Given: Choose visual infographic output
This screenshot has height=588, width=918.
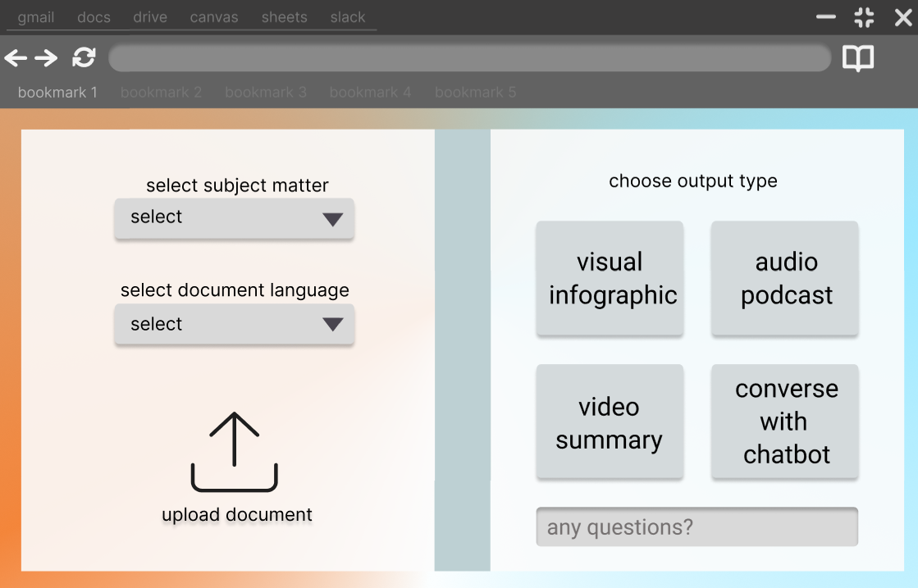Looking at the screenshot, I should pos(610,278).
